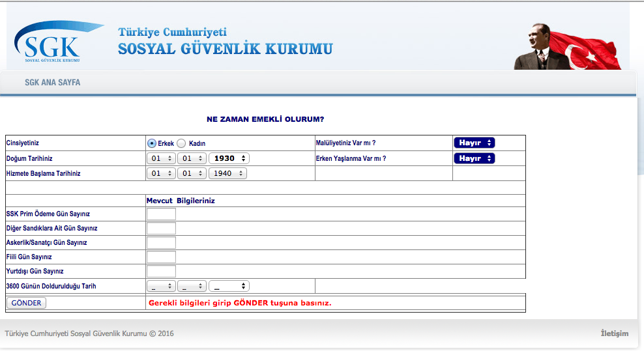Open the Doğum Tarihiniz month dropdown

point(192,158)
